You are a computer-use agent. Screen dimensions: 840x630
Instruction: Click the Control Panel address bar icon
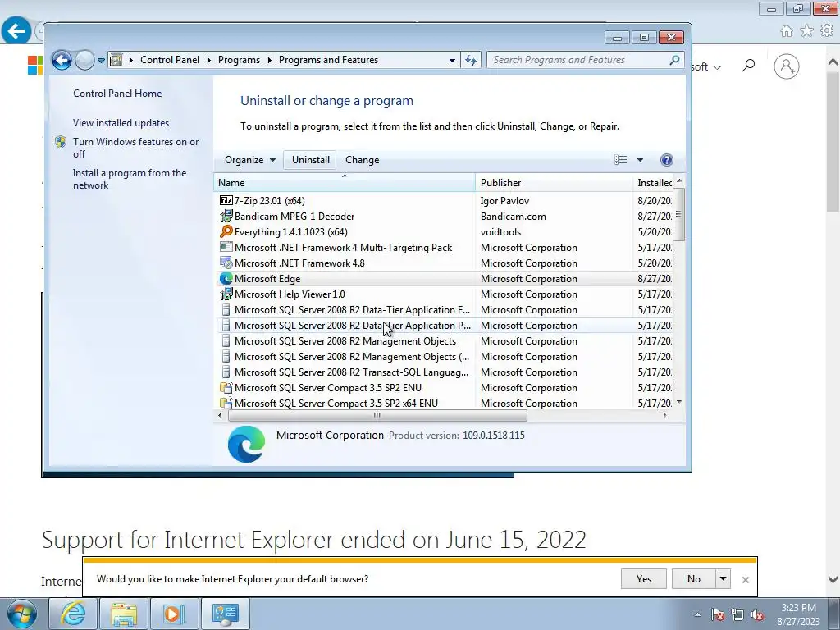(116, 60)
